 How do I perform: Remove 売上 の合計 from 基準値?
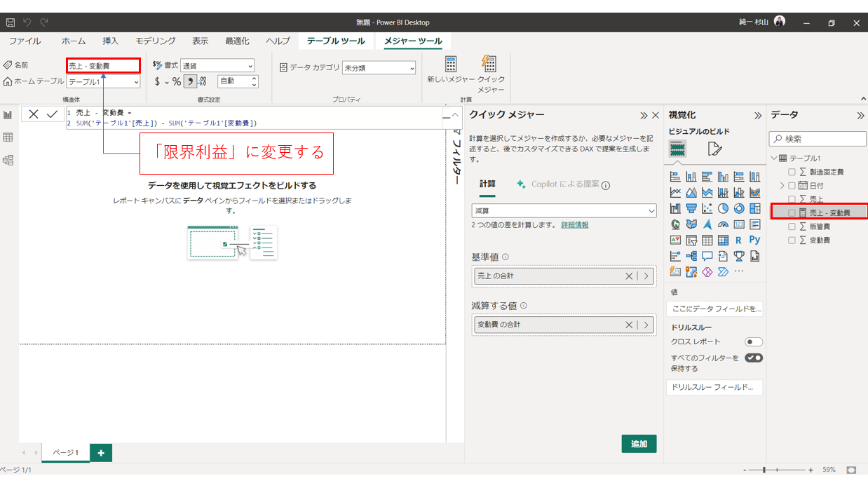(629, 276)
